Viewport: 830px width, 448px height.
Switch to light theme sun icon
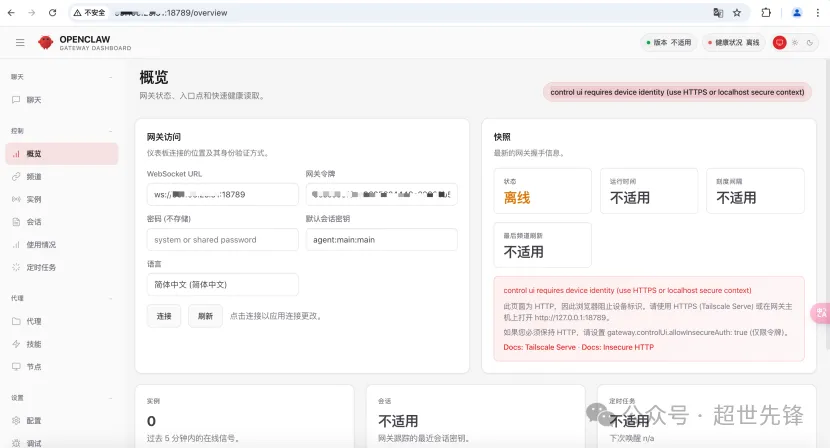coord(795,42)
